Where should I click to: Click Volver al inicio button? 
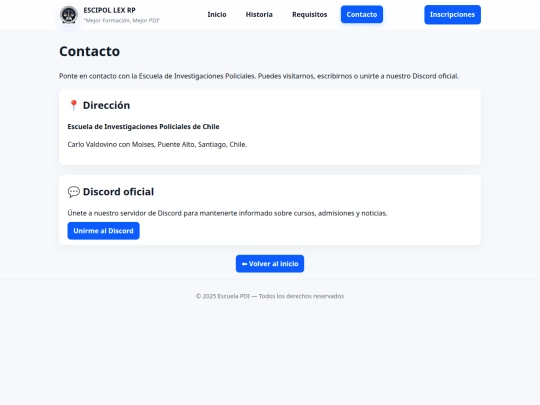[270, 264]
